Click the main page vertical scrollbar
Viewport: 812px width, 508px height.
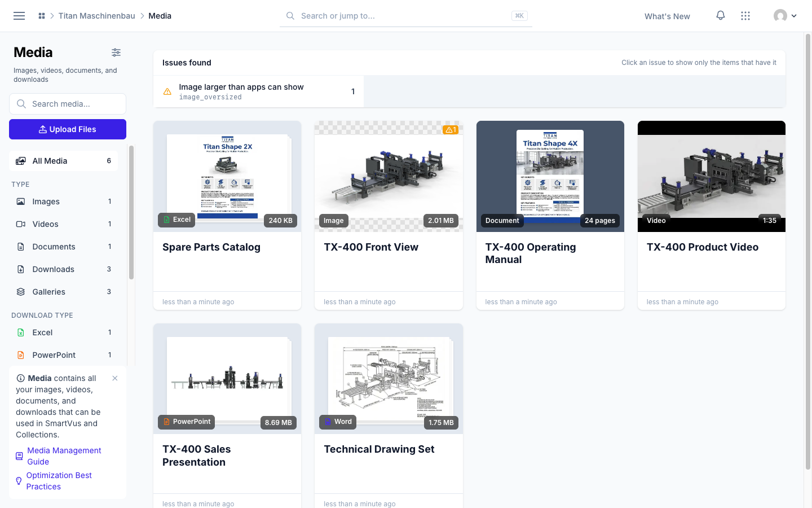coord(807,252)
